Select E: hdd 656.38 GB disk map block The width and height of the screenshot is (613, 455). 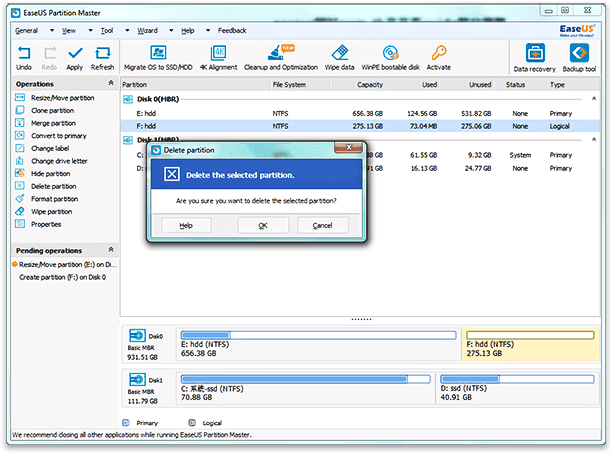[x=318, y=344]
